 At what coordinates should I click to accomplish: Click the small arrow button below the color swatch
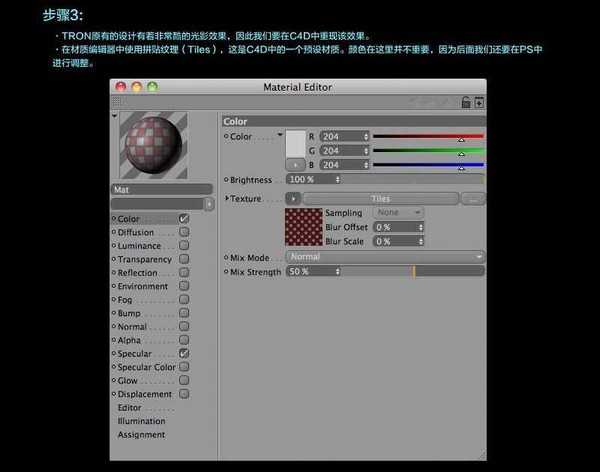(x=297, y=164)
